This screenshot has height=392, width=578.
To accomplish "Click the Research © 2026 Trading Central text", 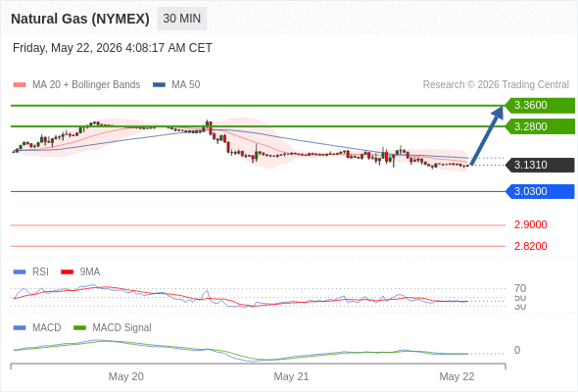I will point(496,85).
